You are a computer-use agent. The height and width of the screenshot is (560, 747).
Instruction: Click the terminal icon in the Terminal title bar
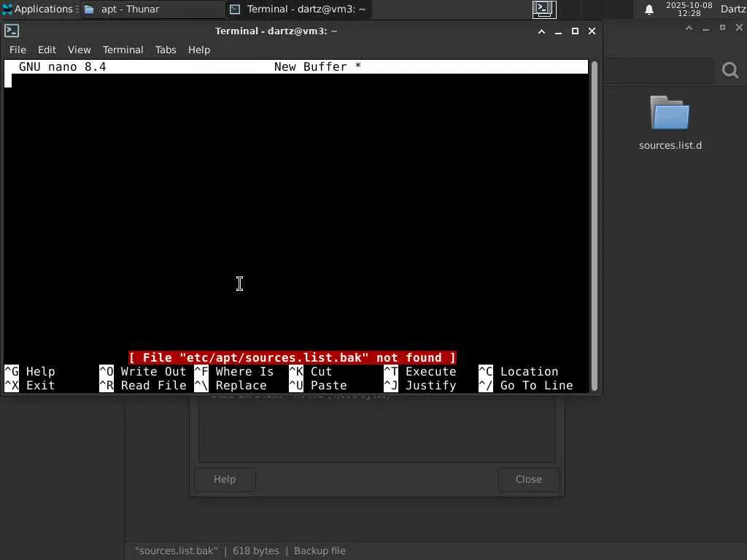[12, 31]
